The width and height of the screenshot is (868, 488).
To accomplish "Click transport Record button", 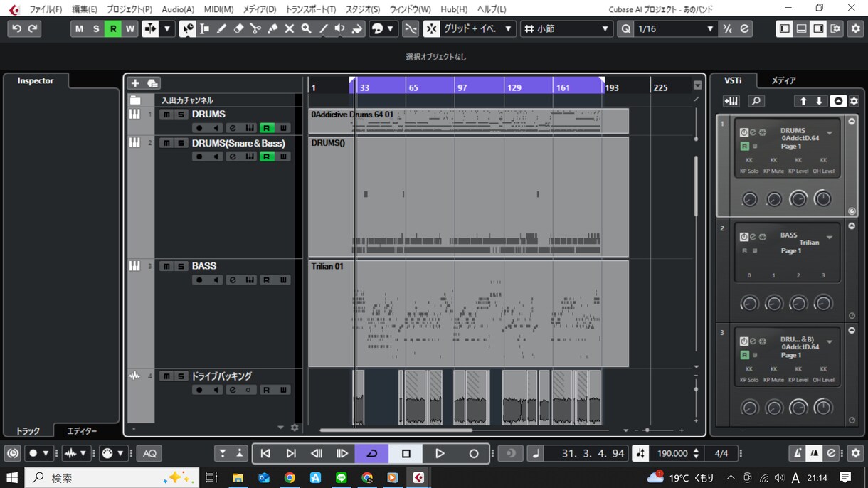I will point(474,453).
